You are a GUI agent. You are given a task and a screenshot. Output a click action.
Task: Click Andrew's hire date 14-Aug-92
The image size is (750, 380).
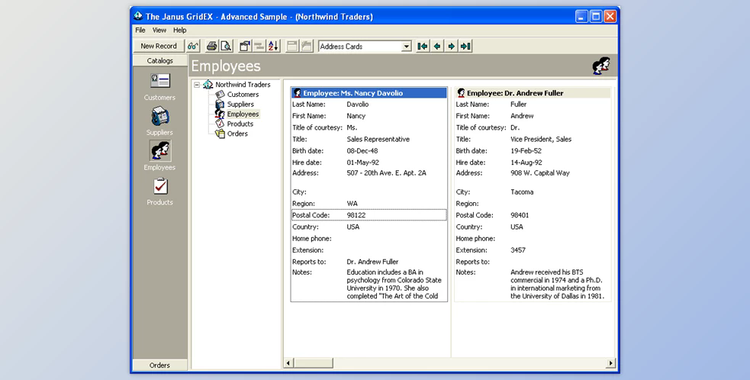point(526,162)
